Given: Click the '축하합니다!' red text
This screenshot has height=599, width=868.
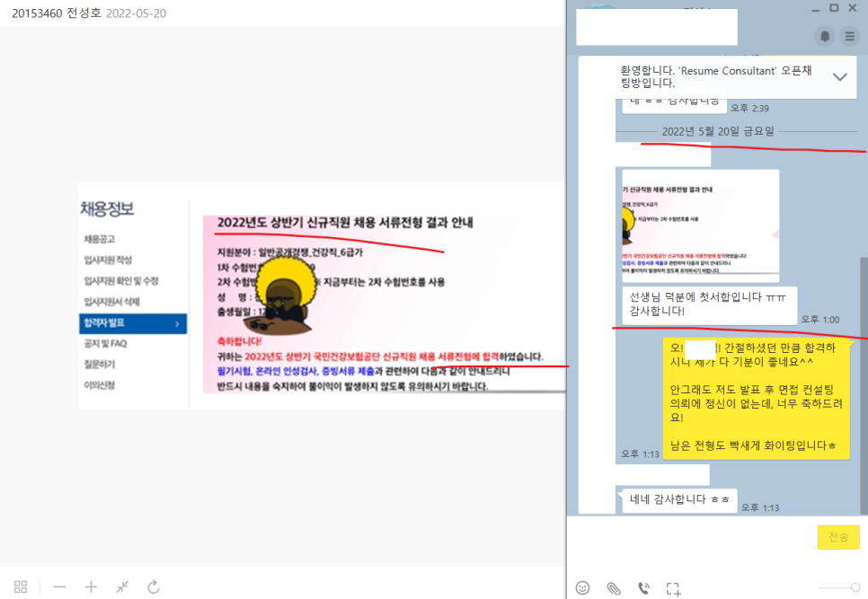Looking at the screenshot, I should (239, 341).
